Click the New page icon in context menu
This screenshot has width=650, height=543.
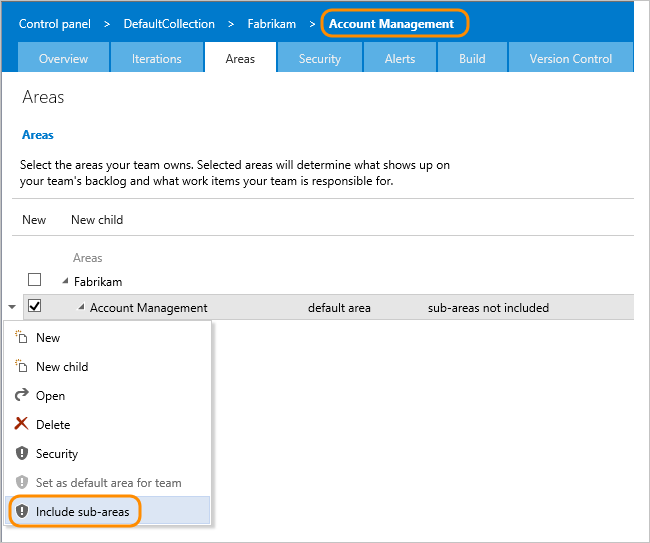point(21,337)
